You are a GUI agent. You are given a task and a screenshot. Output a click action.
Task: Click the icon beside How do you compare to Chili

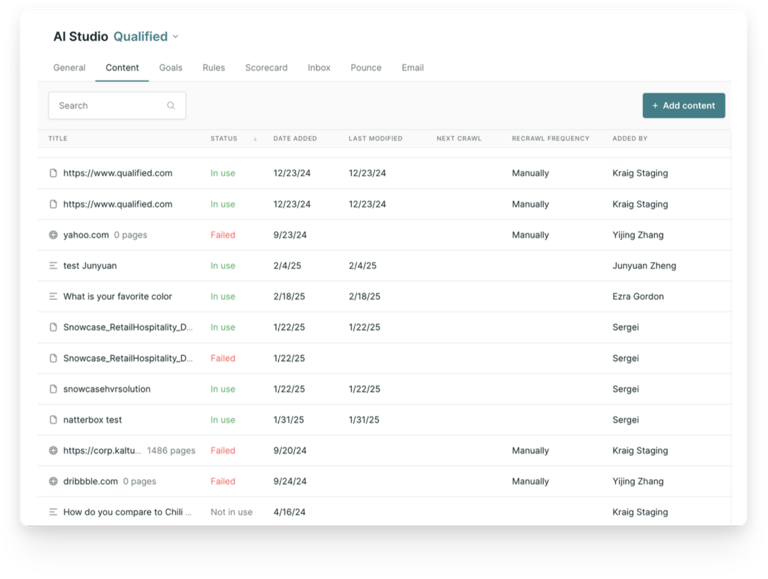(53, 512)
